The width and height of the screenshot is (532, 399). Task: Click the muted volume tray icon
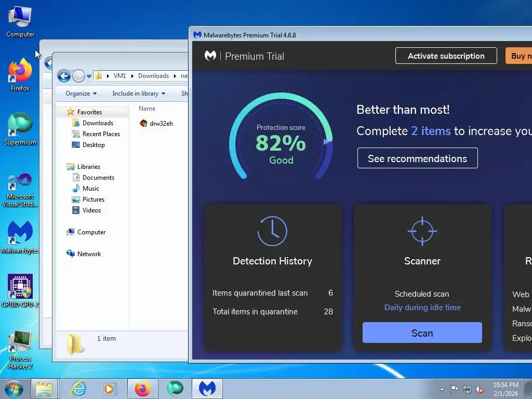[x=480, y=389]
